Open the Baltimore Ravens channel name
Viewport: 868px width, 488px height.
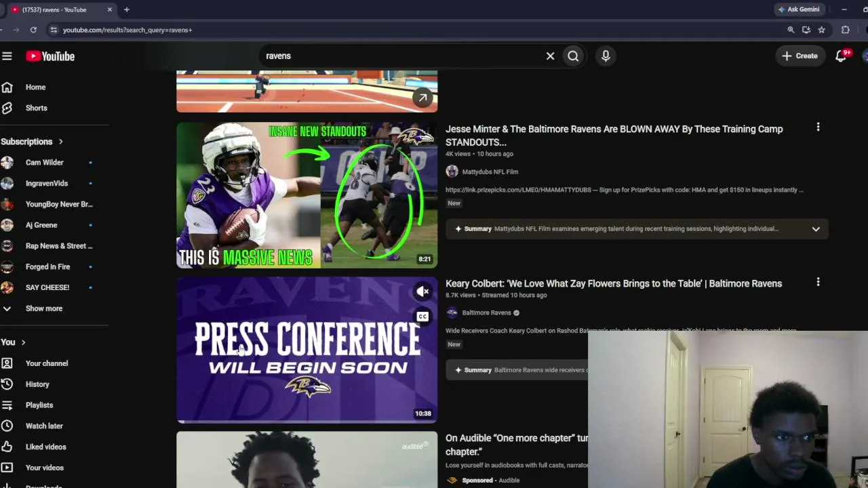[x=486, y=313]
